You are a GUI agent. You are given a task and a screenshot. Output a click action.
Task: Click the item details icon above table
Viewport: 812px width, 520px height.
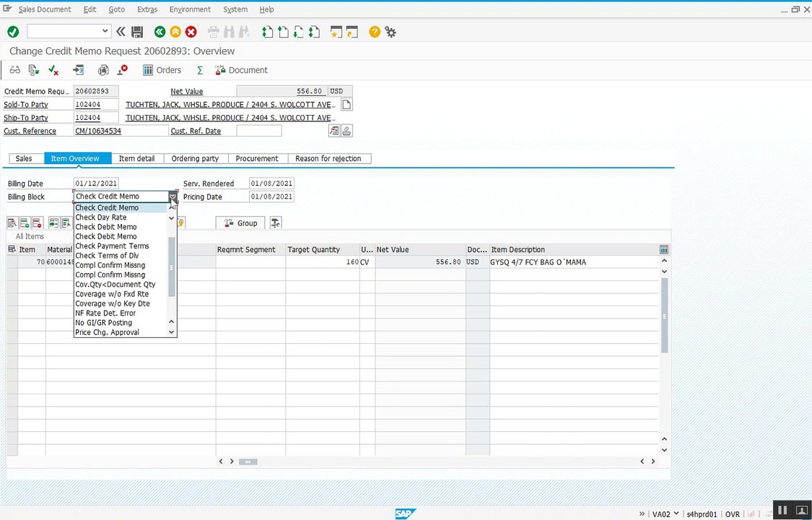pos(12,223)
